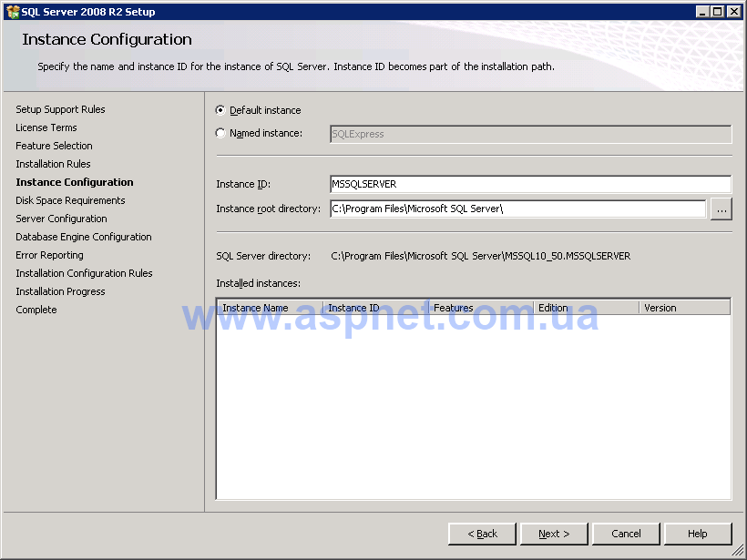
Task: Focus the Instance ID input field
Action: tap(530, 184)
